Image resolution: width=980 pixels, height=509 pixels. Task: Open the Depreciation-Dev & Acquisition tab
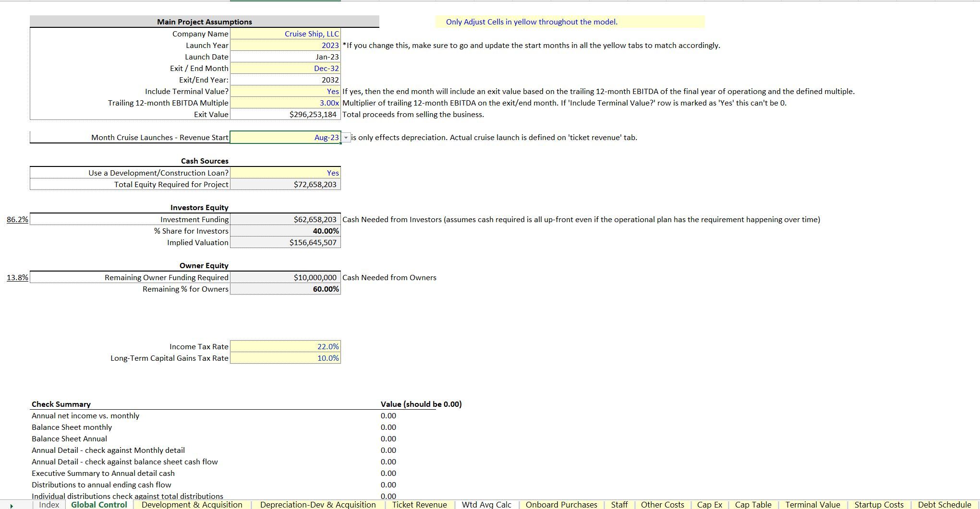[318, 505]
